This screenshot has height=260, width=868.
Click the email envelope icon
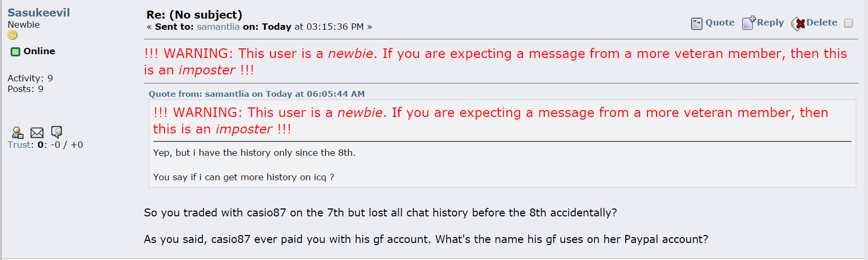point(37,132)
